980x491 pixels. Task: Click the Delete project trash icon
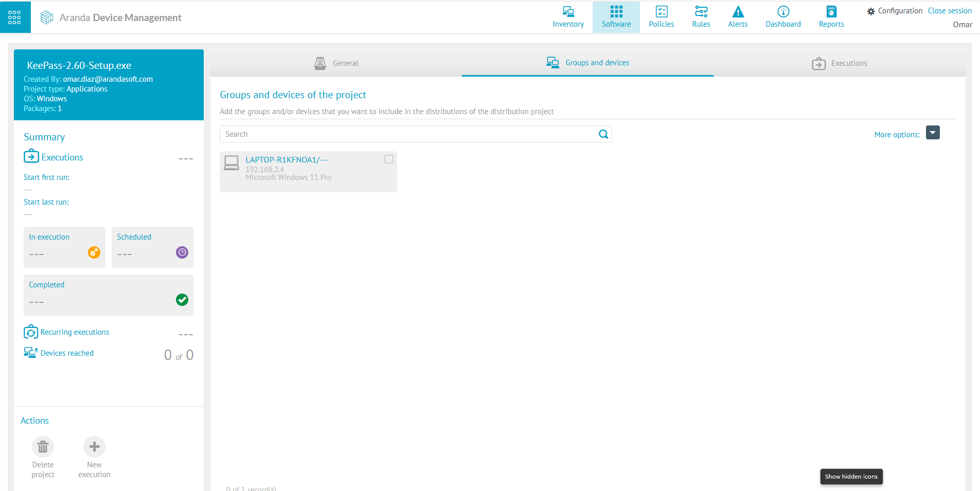(43, 447)
